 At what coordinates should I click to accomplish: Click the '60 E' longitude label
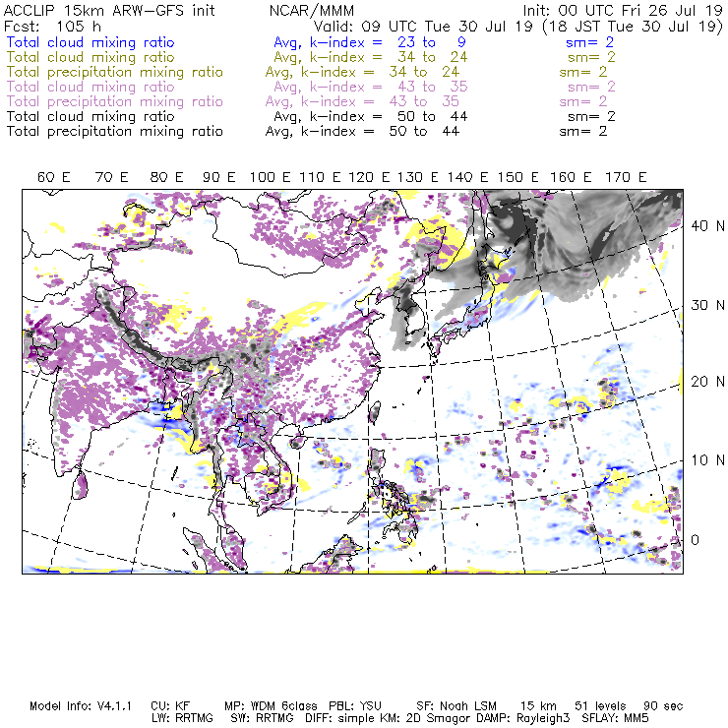54,177
